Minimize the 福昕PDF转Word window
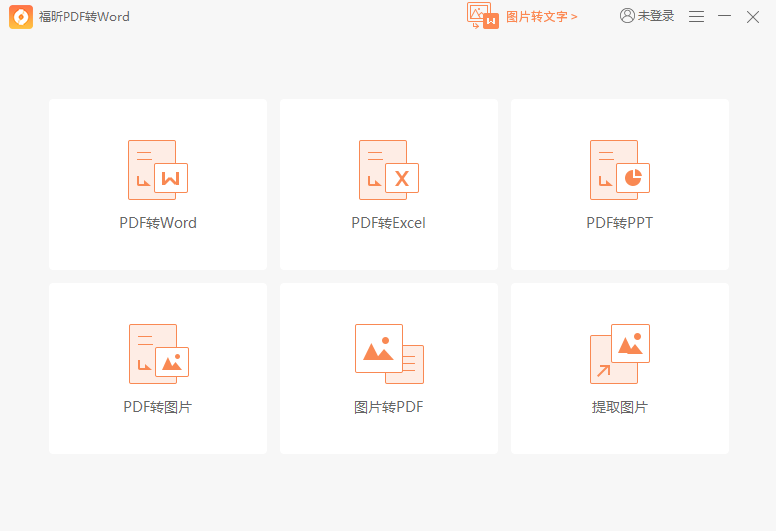This screenshot has width=776, height=531. coord(725,17)
